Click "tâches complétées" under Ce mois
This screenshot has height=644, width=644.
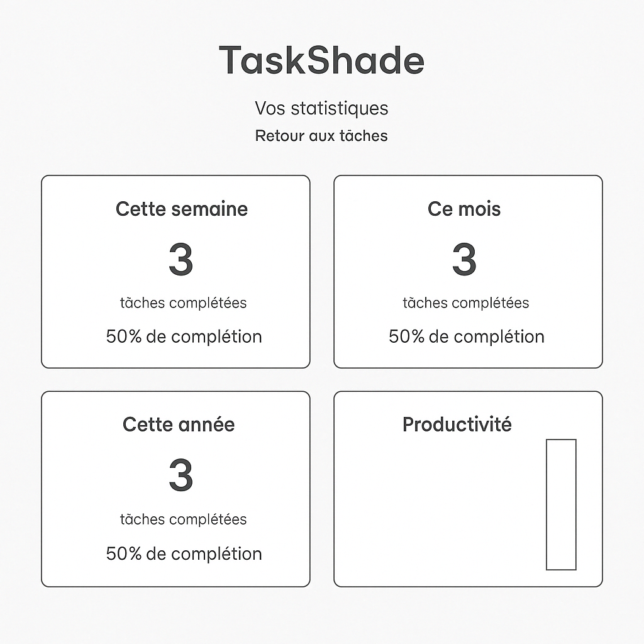466,303
